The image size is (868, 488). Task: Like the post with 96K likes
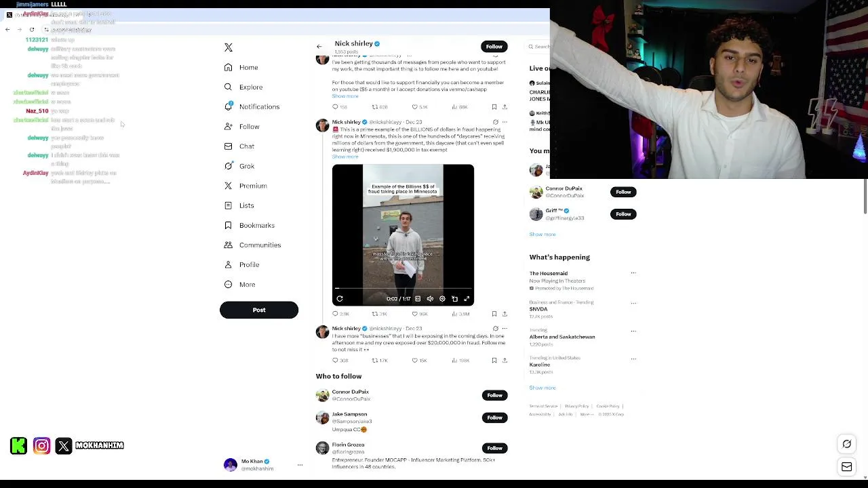point(420,314)
